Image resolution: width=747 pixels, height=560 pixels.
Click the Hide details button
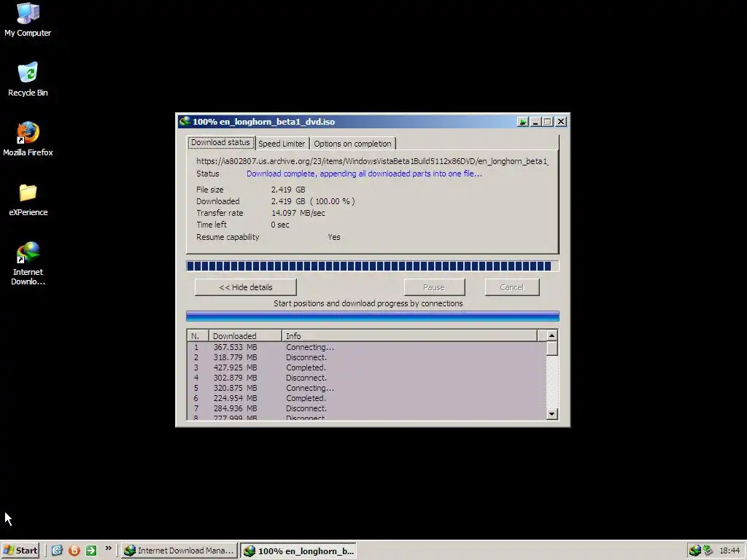[x=245, y=287]
